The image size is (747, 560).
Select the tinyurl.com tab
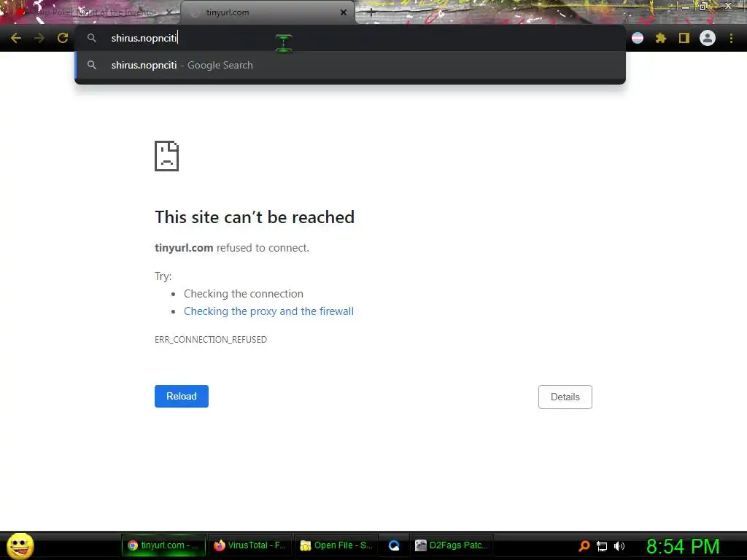[268, 12]
